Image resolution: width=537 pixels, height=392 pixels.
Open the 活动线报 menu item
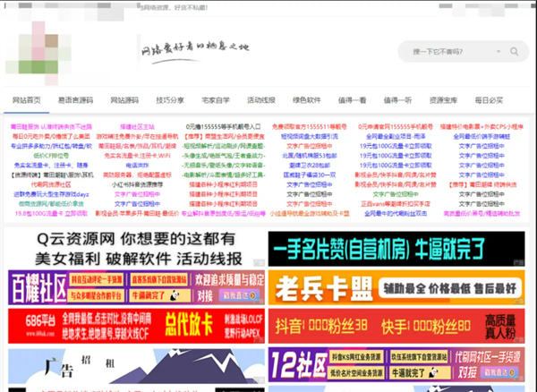(x=261, y=99)
